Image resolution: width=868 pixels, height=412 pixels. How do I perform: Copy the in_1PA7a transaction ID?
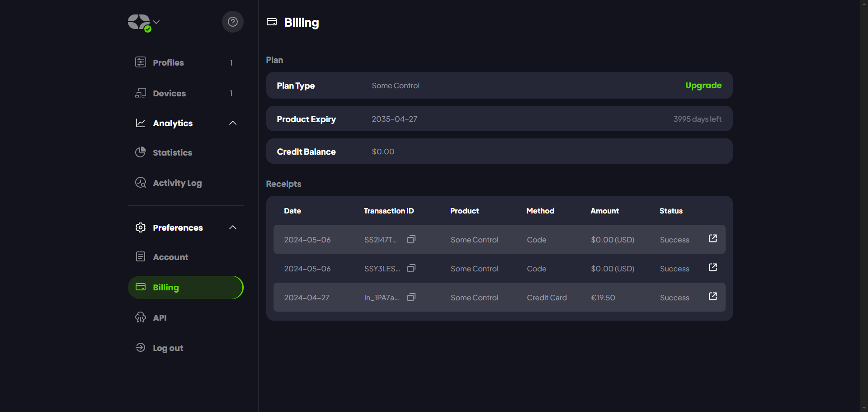[411, 297]
